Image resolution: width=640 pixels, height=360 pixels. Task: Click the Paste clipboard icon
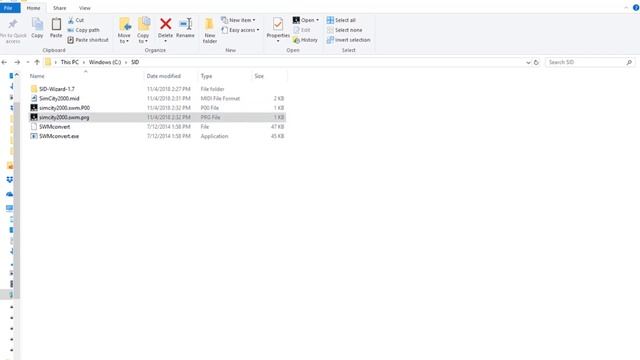[x=56, y=24]
